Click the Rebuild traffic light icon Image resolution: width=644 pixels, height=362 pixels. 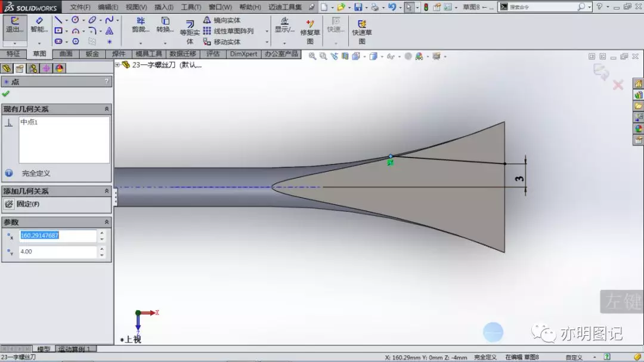[x=426, y=7]
